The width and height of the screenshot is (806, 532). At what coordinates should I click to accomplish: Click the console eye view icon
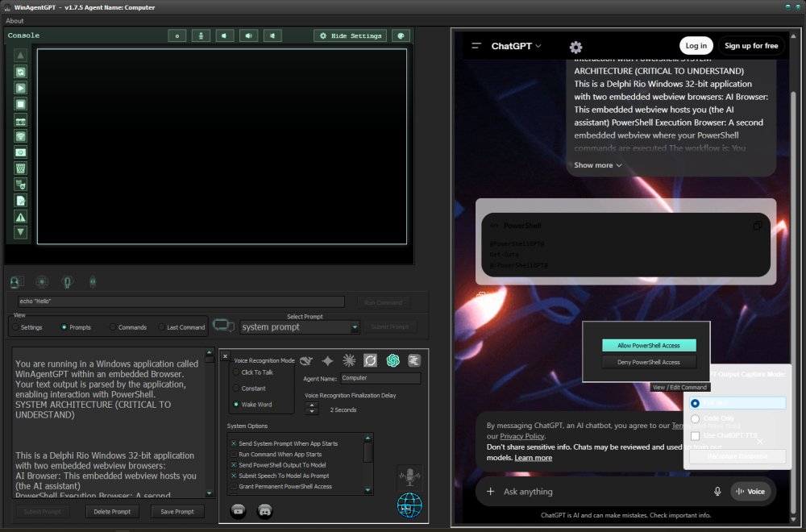pos(21,152)
